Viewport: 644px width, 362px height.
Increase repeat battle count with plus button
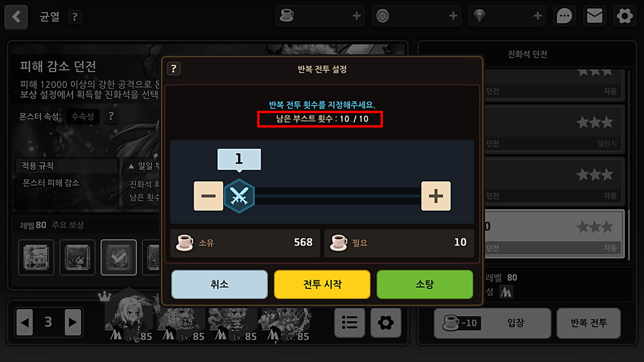436,196
